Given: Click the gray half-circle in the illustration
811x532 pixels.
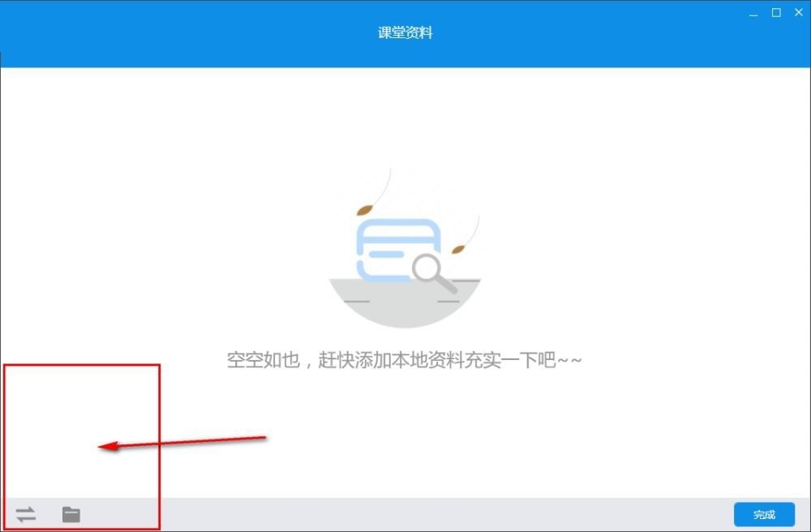Looking at the screenshot, I should (405, 303).
